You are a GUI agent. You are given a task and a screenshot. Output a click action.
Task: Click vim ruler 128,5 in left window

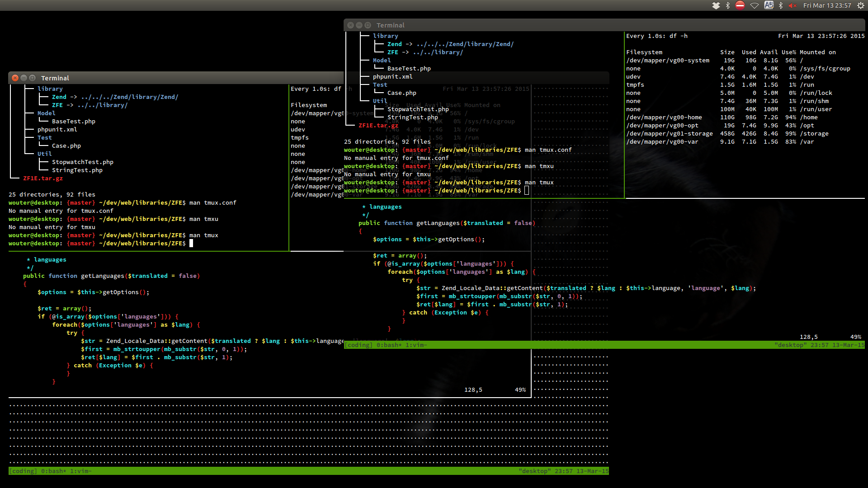[473, 390]
